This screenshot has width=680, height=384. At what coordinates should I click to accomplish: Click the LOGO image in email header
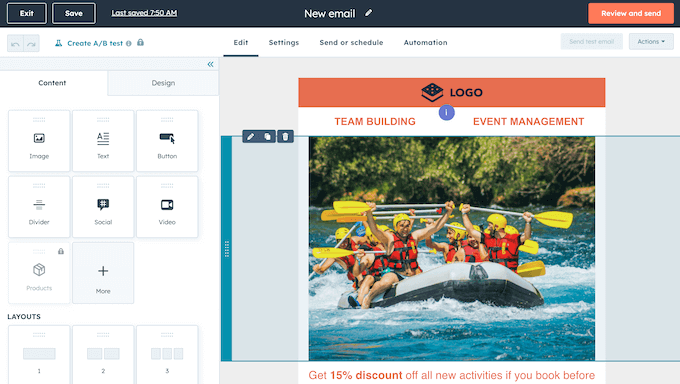pos(451,92)
